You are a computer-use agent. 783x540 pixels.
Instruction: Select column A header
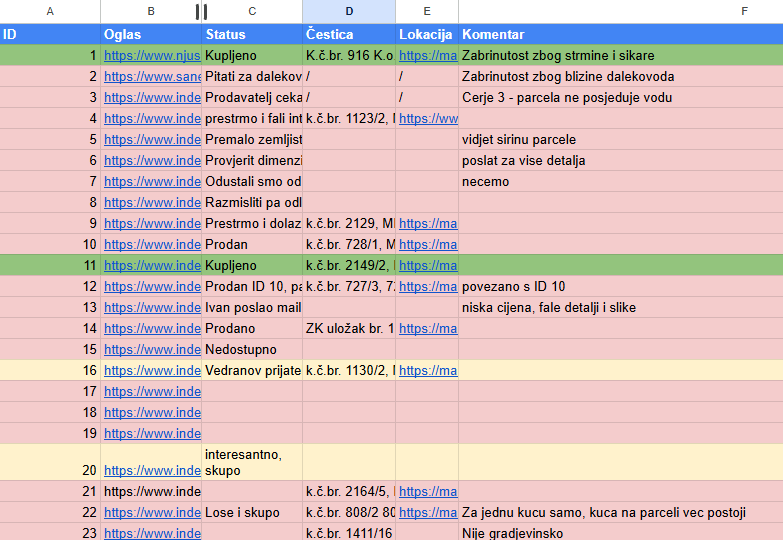(50, 11)
